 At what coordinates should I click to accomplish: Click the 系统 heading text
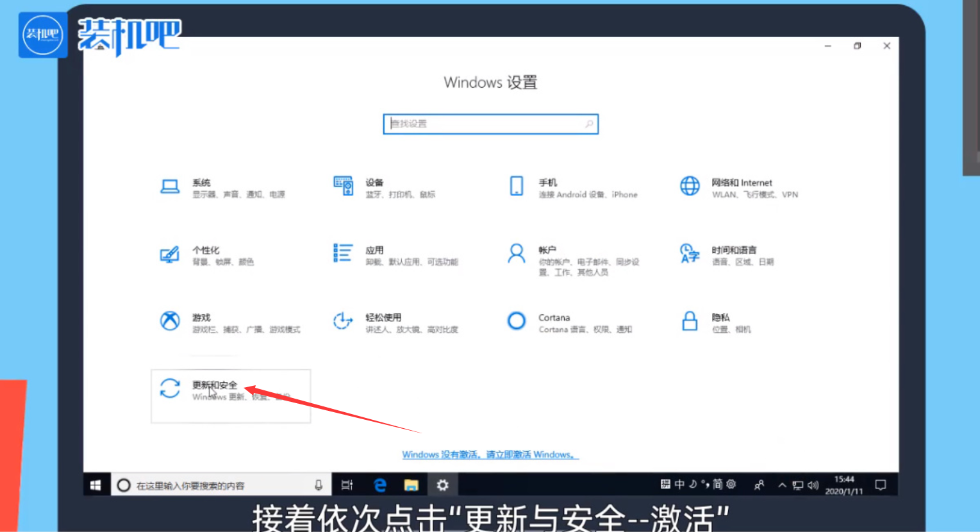click(201, 183)
